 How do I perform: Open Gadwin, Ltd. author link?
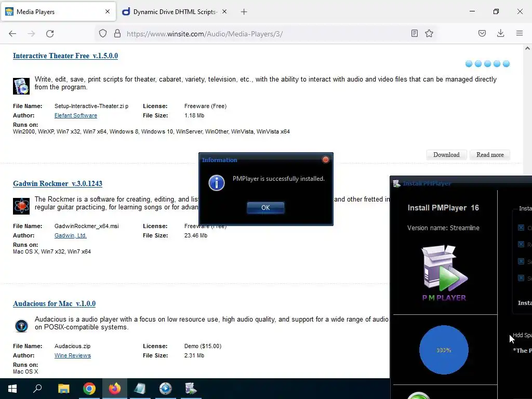pos(71,235)
